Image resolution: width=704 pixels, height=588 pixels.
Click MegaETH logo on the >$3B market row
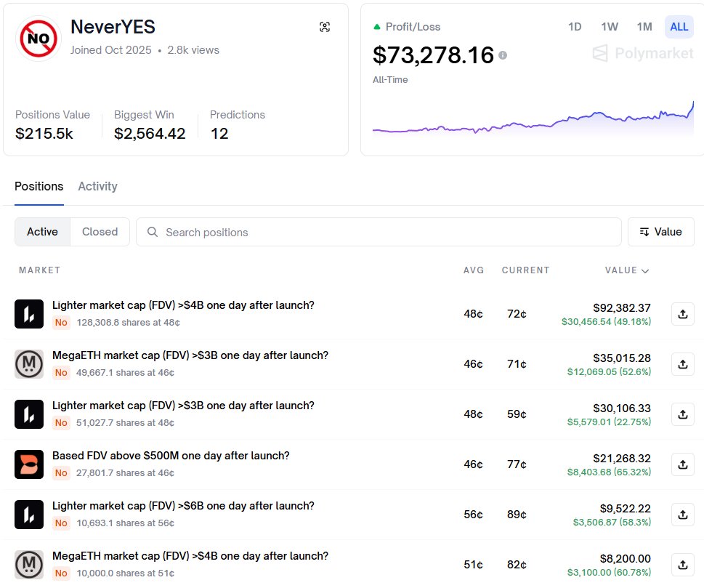point(29,364)
